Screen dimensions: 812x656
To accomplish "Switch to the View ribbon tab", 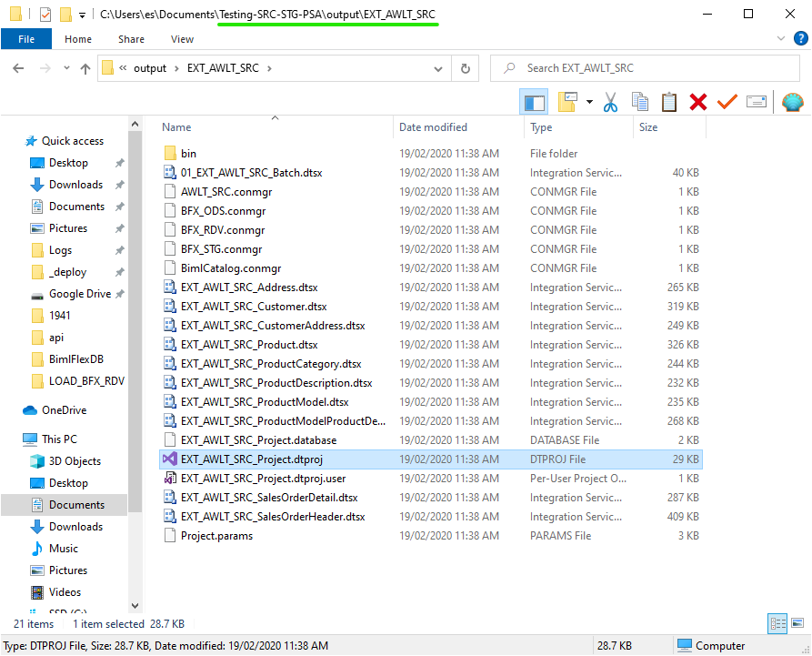I will [x=182, y=39].
